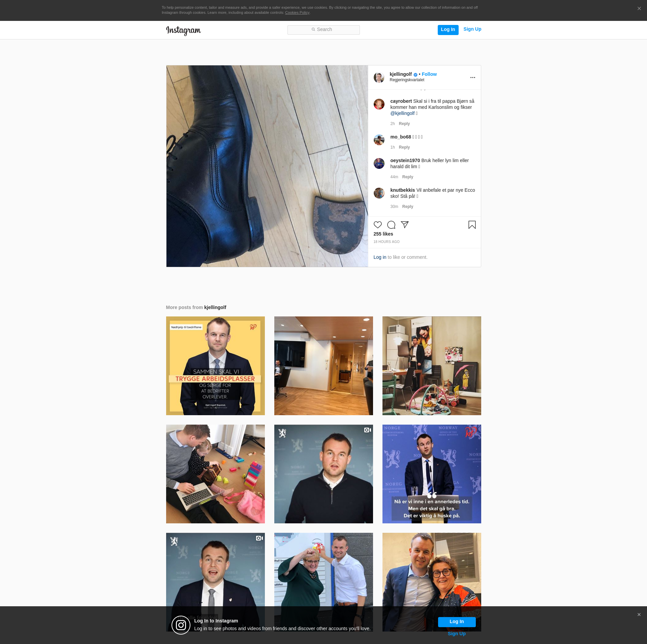Reply to cayrobert's comment

tap(404, 124)
